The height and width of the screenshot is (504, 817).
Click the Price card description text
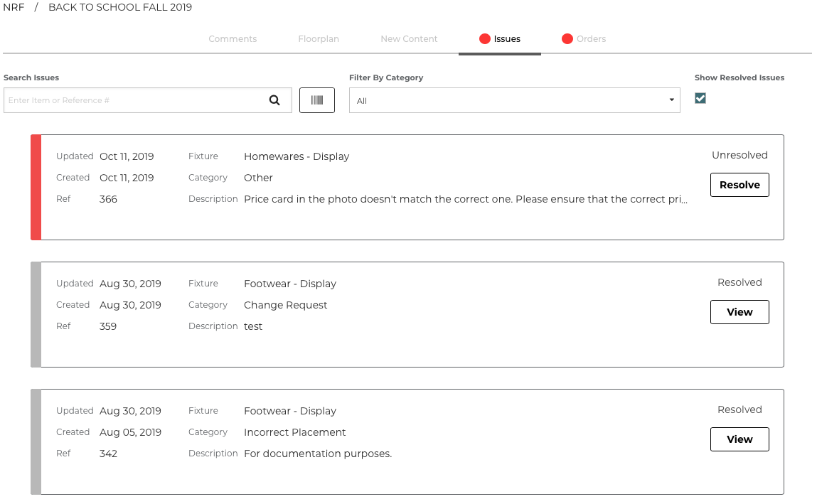point(466,200)
